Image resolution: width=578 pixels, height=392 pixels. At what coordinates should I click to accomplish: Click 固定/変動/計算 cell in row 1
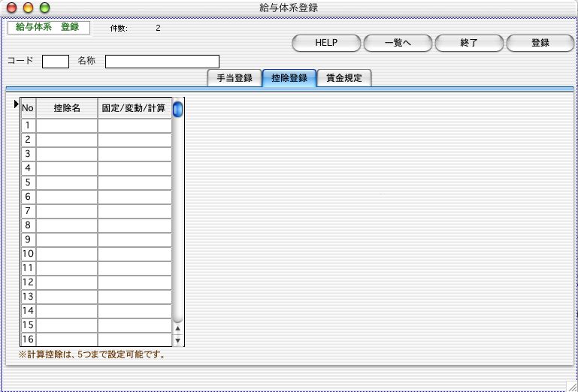click(135, 125)
